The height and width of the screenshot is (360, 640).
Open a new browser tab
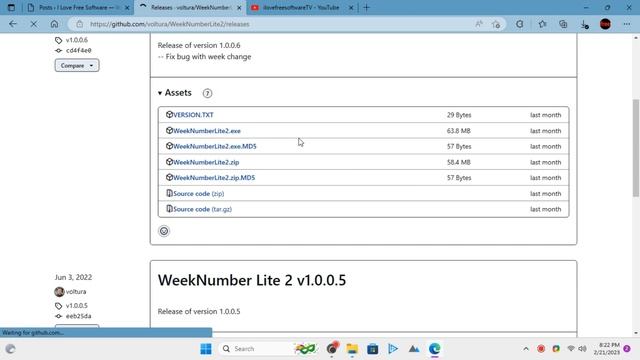pyautogui.click(x=366, y=7)
